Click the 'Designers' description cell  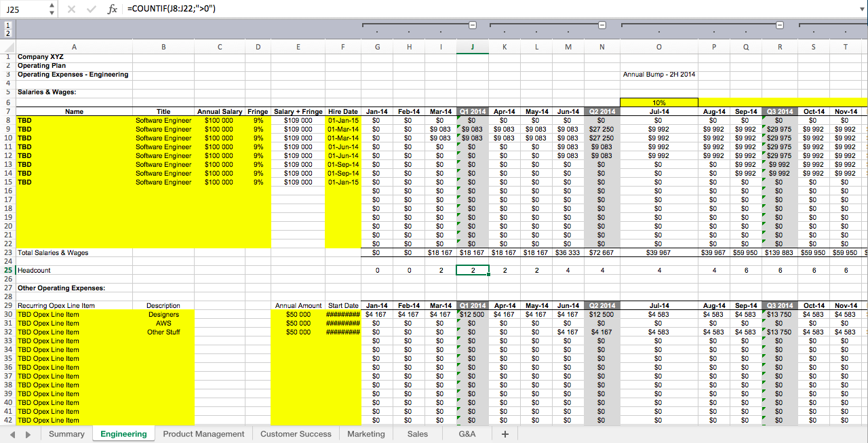click(x=163, y=314)
